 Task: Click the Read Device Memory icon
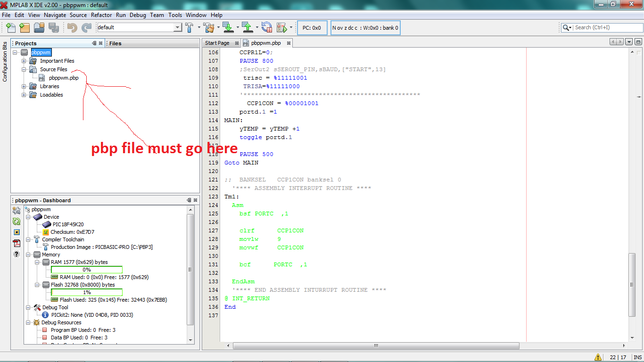coord(247,27)
